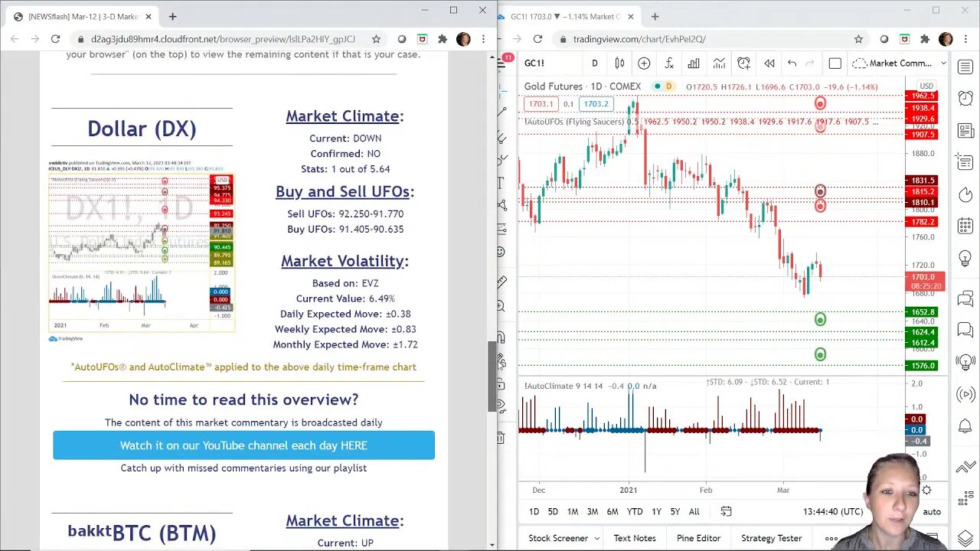
Task: Select the ruler measure tool in left toolbar
Action: (501, 281)
